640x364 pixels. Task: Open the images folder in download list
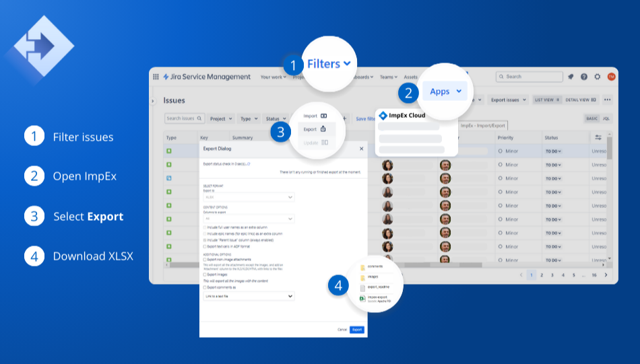[x=369, y=277]
